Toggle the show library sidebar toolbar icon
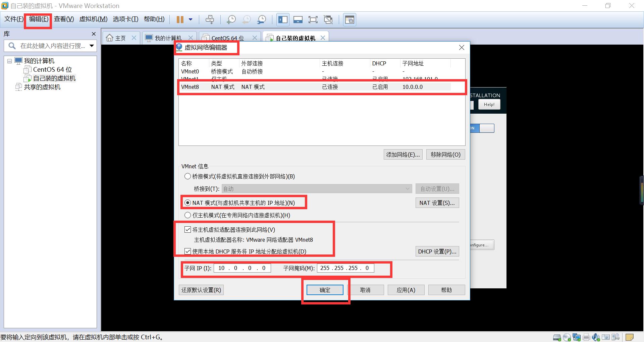The width and height of the screenshot is (644, 342). click(x=283, y=19)
